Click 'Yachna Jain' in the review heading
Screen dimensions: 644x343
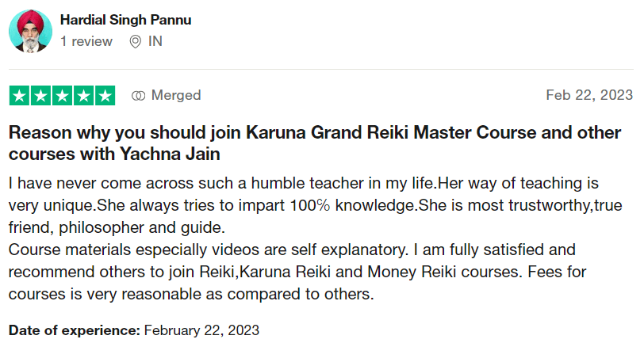[x=170, y=154]
